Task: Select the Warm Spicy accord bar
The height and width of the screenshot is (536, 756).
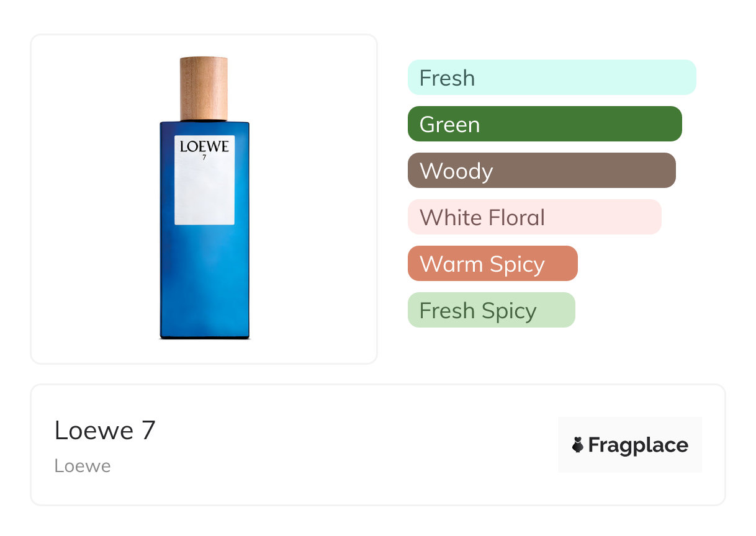Action: point(492,264)
